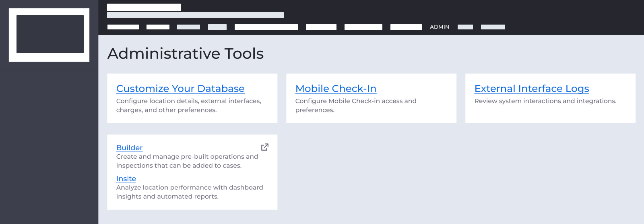
Task: Click the first item in the navigation bar
Action: point(123,27)
